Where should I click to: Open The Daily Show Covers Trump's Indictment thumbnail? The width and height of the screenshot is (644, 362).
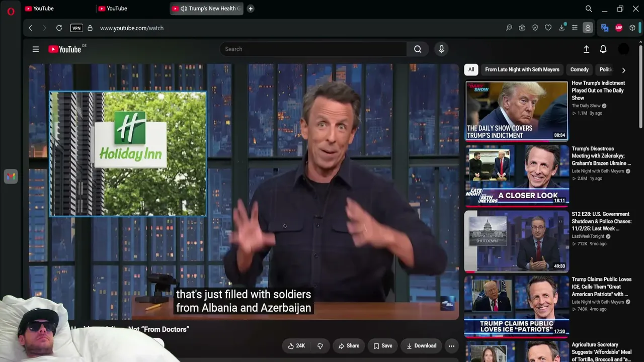pyautogui.click(x=517, y=111)
